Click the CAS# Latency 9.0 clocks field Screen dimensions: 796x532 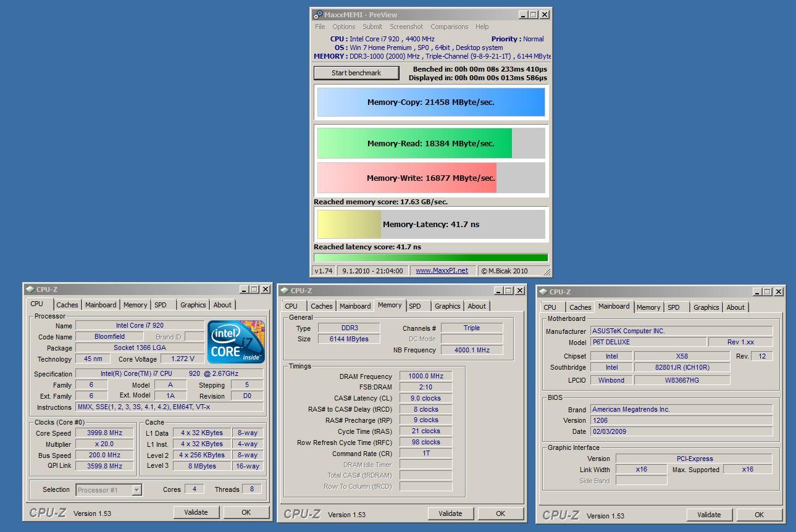(x=425, y=399)
